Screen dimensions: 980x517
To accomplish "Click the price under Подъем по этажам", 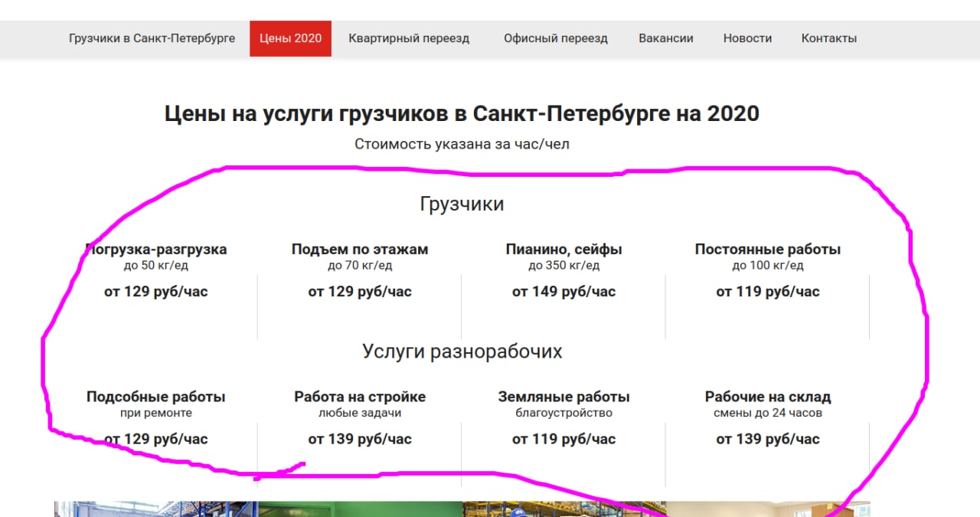I will (360, 292).
